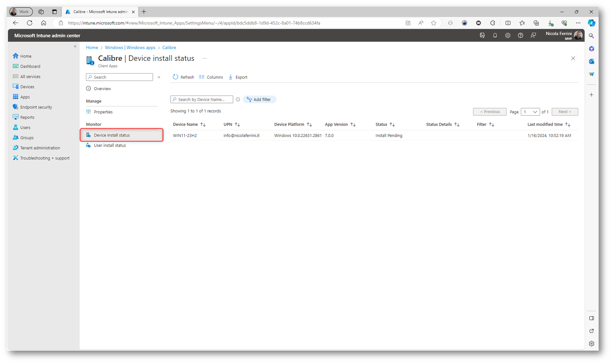Click the Add filter button
Viewport: 612px width, 364px height.
coord(259,100)
